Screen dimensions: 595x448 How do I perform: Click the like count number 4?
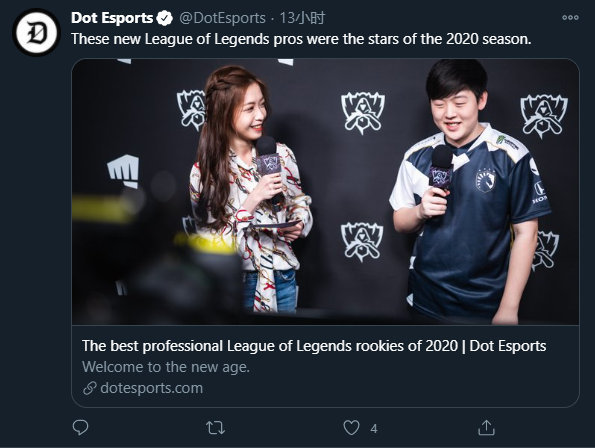374,429
